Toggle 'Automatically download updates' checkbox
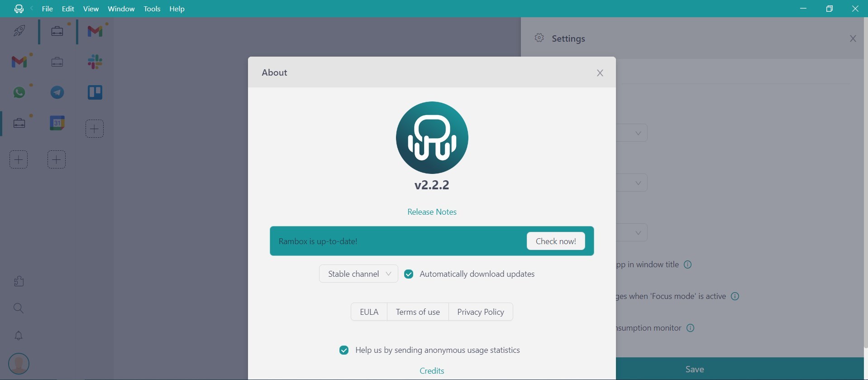 [409, 274]
